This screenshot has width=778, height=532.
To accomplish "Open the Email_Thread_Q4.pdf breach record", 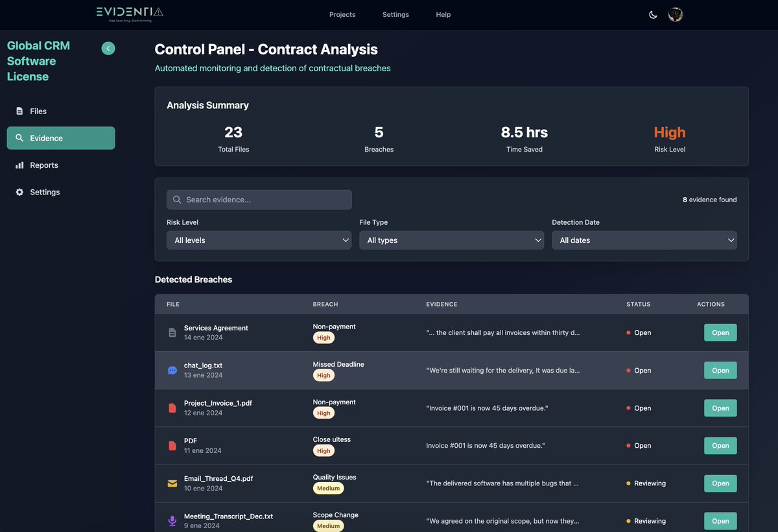I will click(720, 483).
